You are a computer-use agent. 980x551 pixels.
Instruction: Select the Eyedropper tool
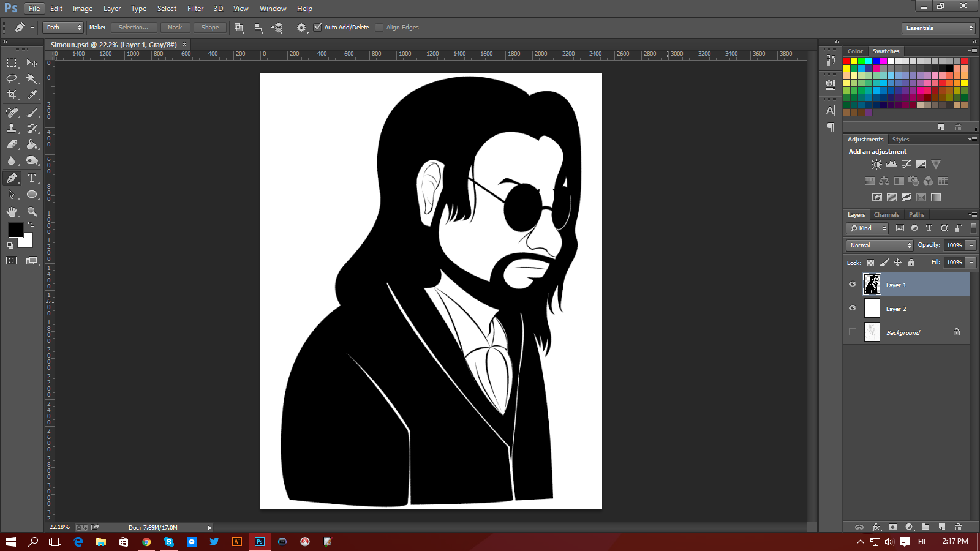coord(32,95)
